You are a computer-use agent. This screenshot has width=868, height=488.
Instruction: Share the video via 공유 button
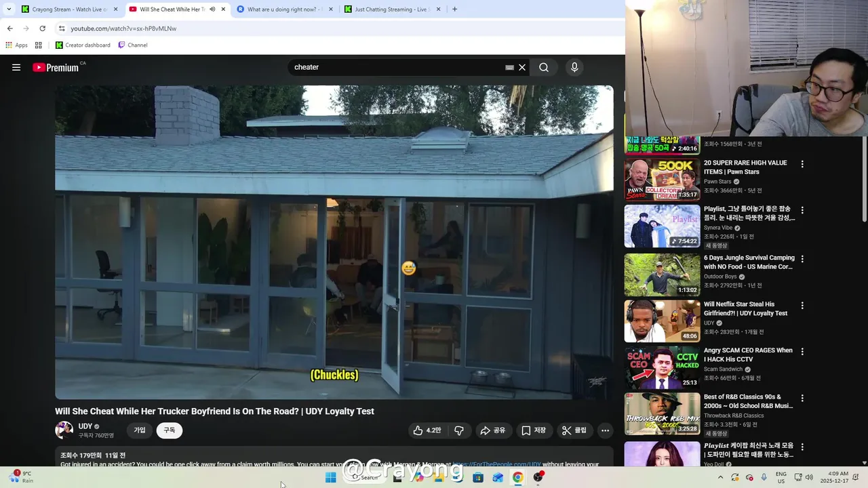tap(493, 430)
